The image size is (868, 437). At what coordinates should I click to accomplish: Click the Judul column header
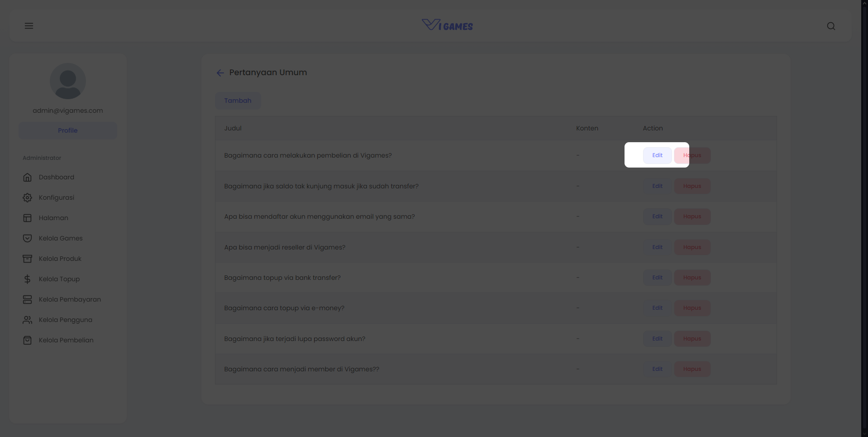point(233,128)
